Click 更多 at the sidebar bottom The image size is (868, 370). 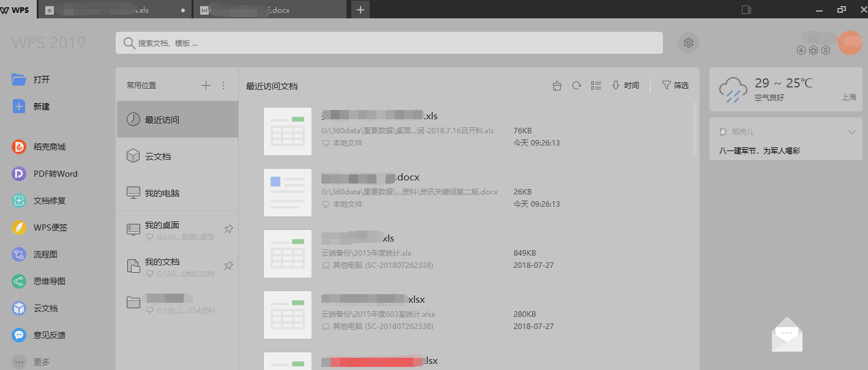click(x=31, y=362)
